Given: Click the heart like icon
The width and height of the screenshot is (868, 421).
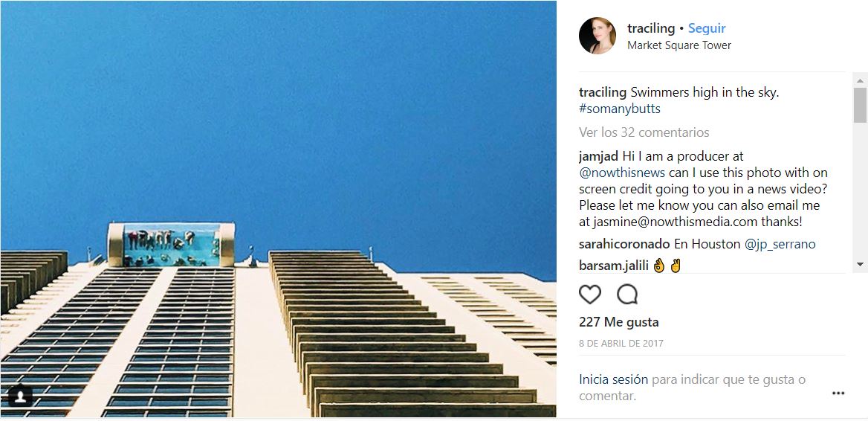Looking at the screenshot, I should pos(589,295).
